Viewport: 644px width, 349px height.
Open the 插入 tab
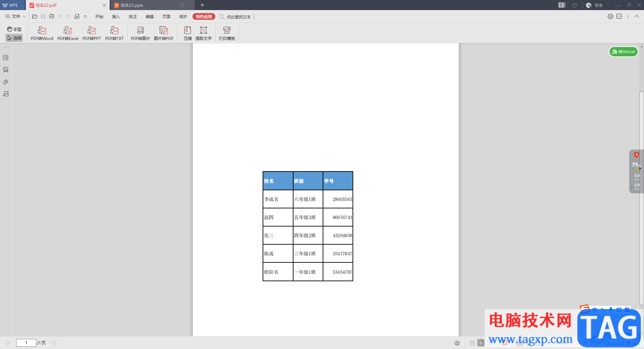point(116,17)
